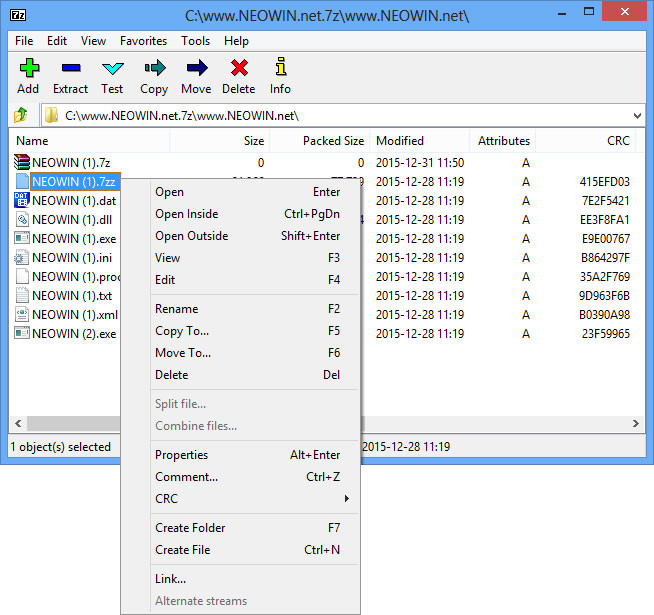The height and width of the screenshot is (615, 654).
Task: Sort by Size column header
Action: pyautogui.click(x=219, y=141)
